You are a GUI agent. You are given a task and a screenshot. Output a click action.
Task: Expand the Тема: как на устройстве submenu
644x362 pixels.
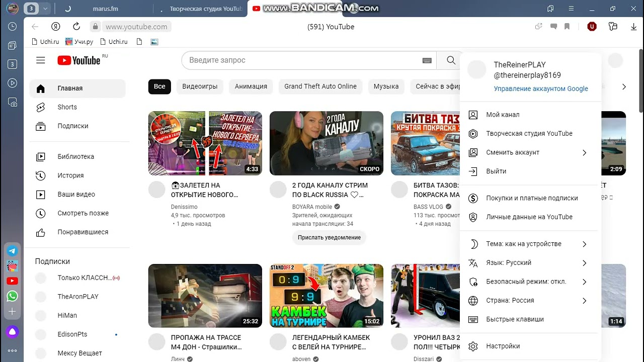click(531, 244)
